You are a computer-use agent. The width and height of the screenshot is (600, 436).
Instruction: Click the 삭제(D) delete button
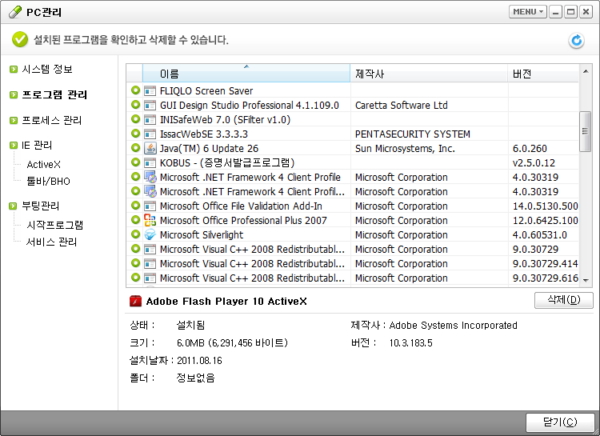tap(558, 300)
